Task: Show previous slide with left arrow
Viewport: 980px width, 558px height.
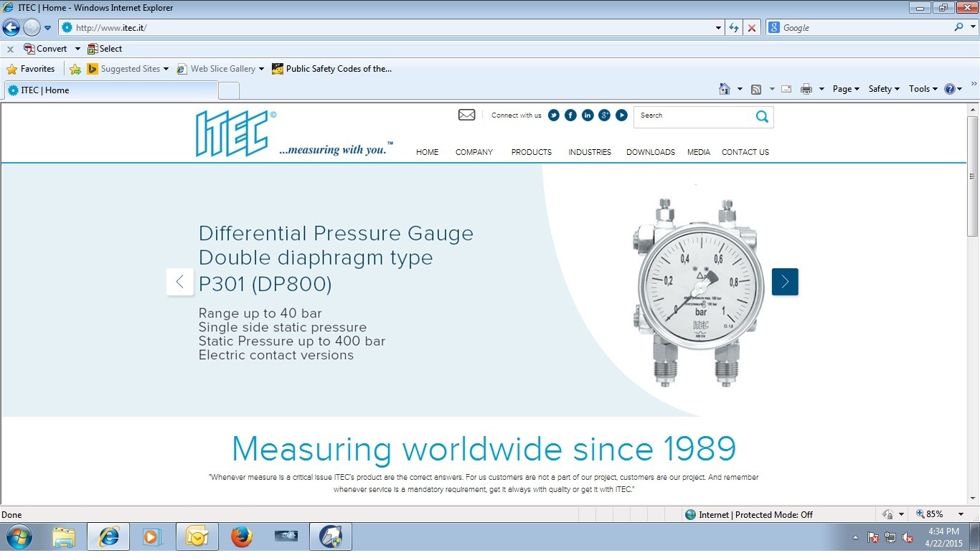Action: (x=180, y=282)
